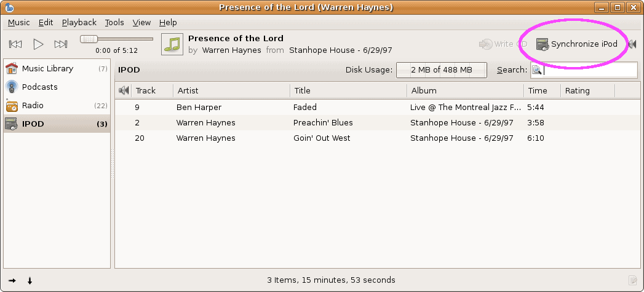
Task: Toggle repeat with the down-arrow icon
Action: (x=30, y=280)
